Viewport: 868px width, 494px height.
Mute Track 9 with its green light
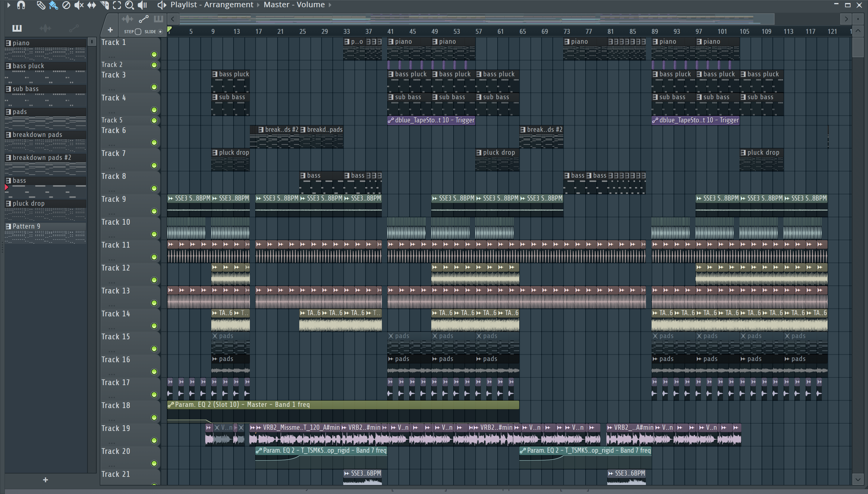(154, 211)
